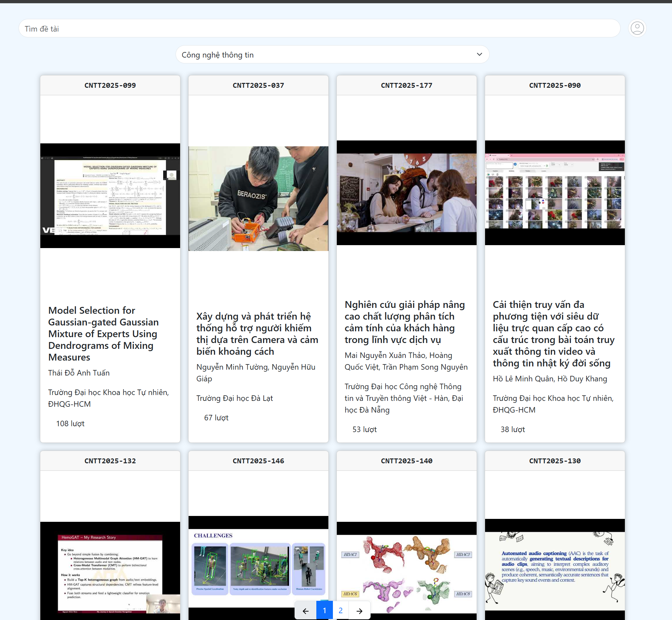Open title about phân tích cảm tính khách hàng
This screenshot has height=620, width=672.
click(404, 322)
